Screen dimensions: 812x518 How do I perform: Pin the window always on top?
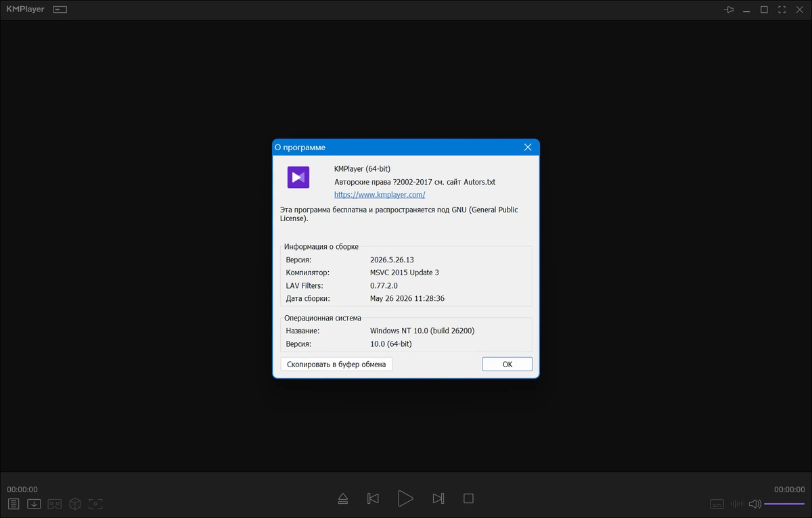point(729,10)
